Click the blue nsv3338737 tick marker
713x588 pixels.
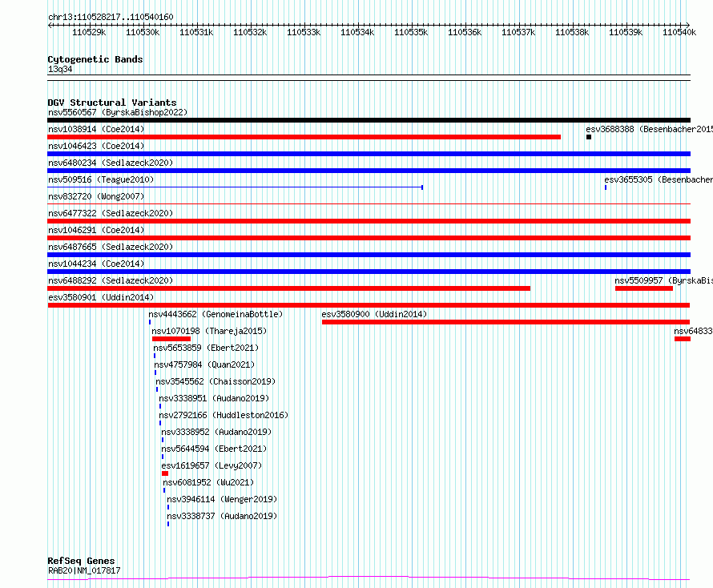[168, 524]
